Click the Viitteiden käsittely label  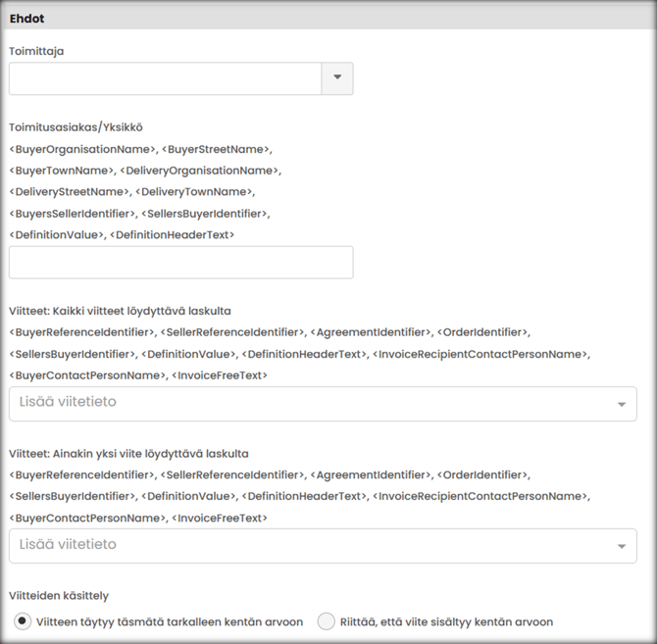(59, 595)
